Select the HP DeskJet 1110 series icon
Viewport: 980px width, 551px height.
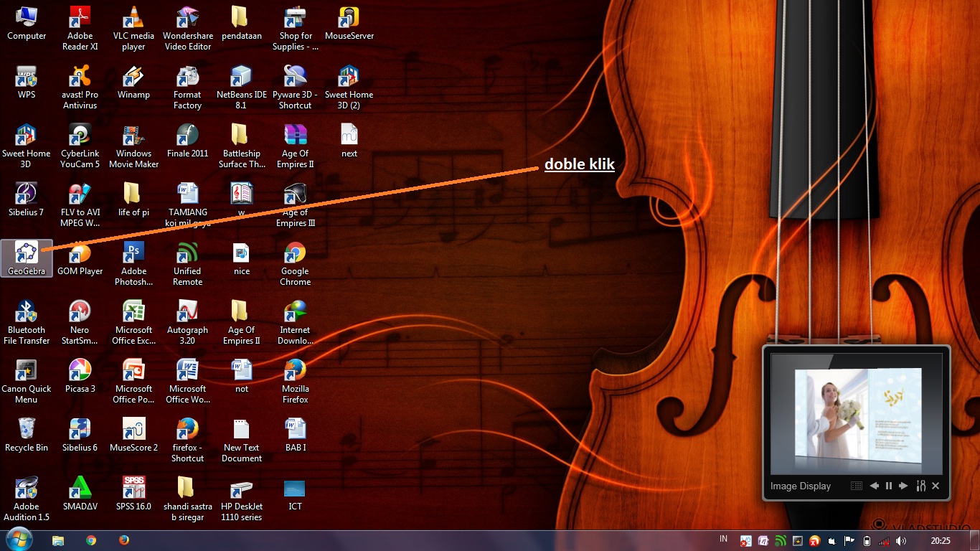point(242,499)
